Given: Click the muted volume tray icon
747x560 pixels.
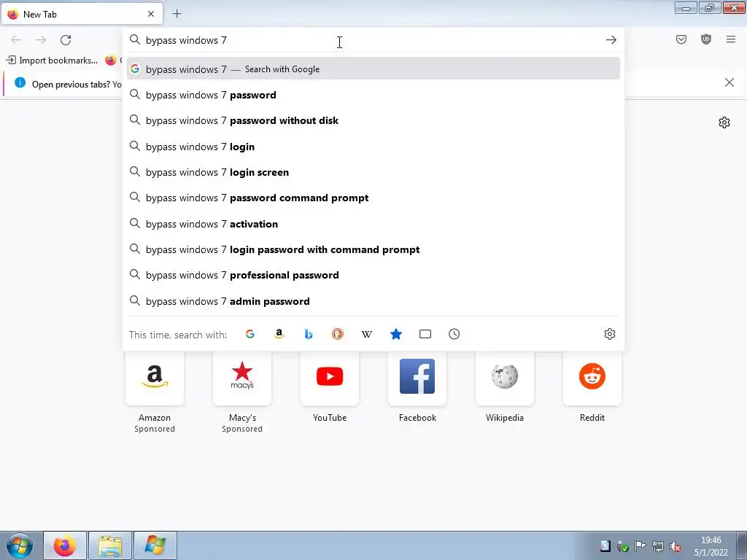Looking at the screenshot, I should tap(675, 546).
